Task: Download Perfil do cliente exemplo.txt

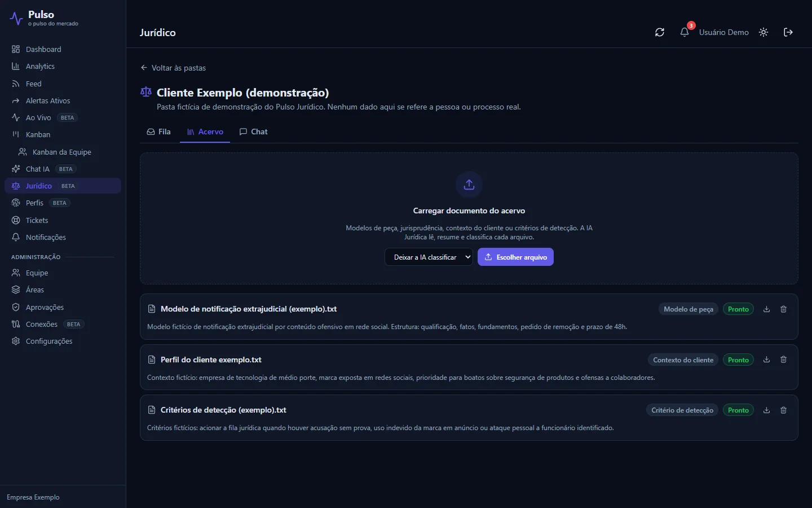Action: 766,360
